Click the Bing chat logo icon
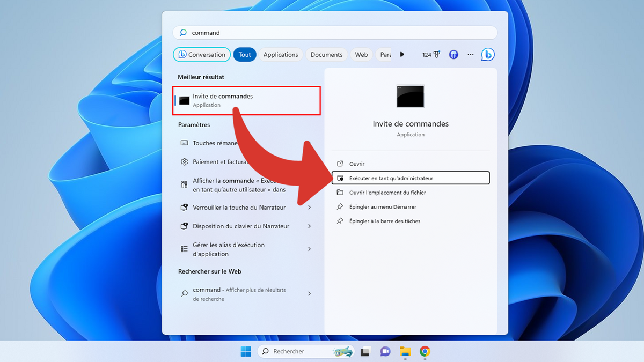Image resolution: width=644 pixels, height=362 pixels. click(488, 54)
